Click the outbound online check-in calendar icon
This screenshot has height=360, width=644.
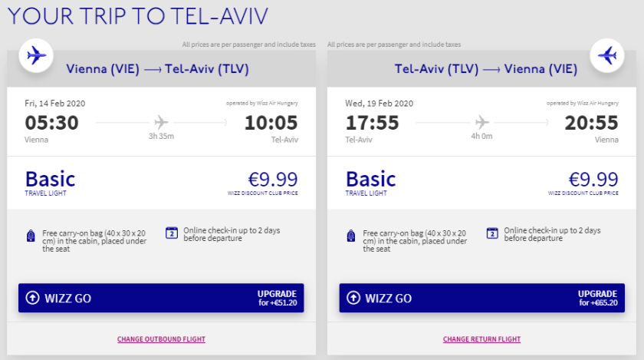pos(171,233)
